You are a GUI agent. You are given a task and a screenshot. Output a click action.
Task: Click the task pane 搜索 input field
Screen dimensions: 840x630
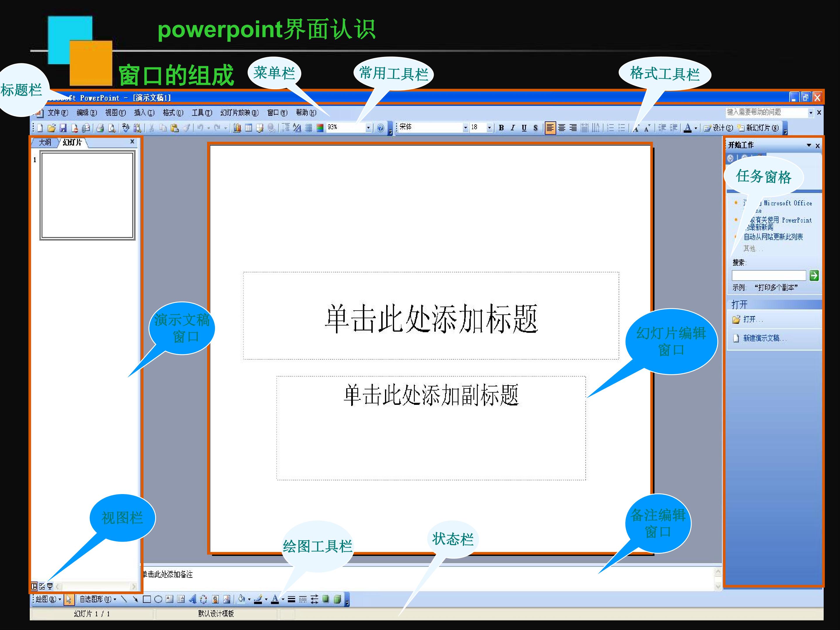(x=769, y=275)
